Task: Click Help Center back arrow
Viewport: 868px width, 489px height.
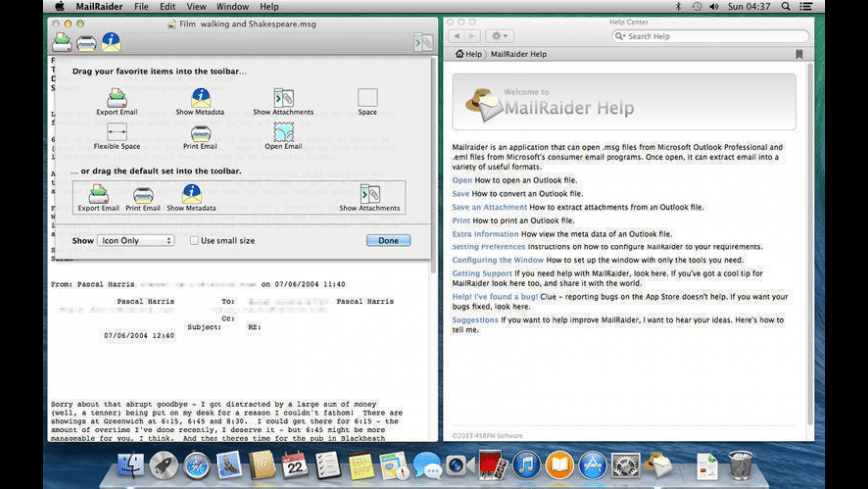Action: pos(457,36)
